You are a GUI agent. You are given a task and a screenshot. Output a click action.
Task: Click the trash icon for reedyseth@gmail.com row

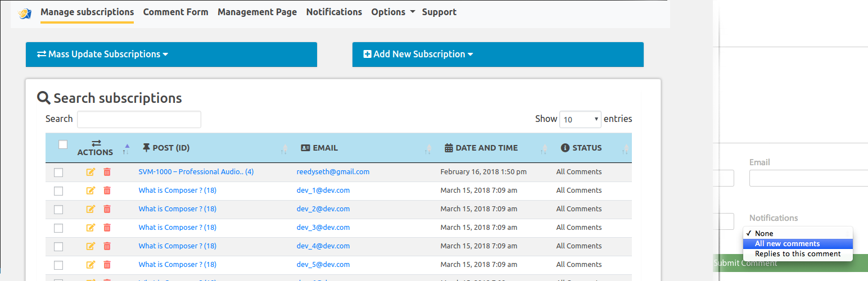coord(107,172)
